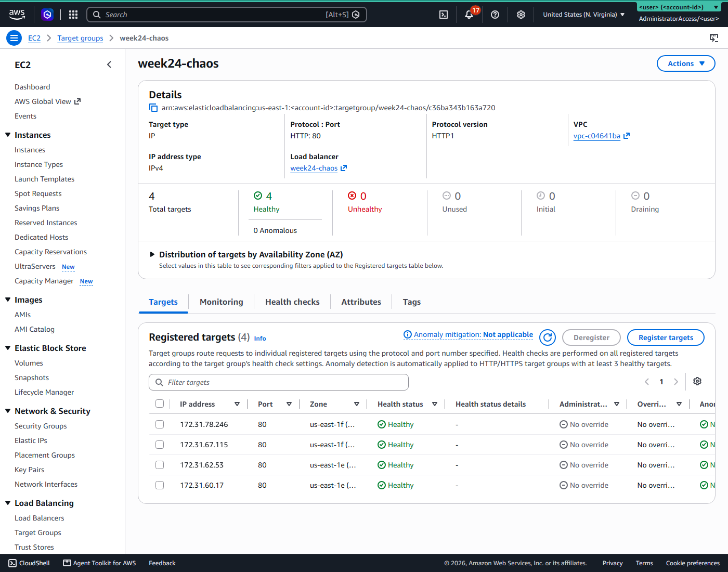Screen dimensions: 728x572
Task: Go to next page arrow in targets table
Action: coord(676,382)
